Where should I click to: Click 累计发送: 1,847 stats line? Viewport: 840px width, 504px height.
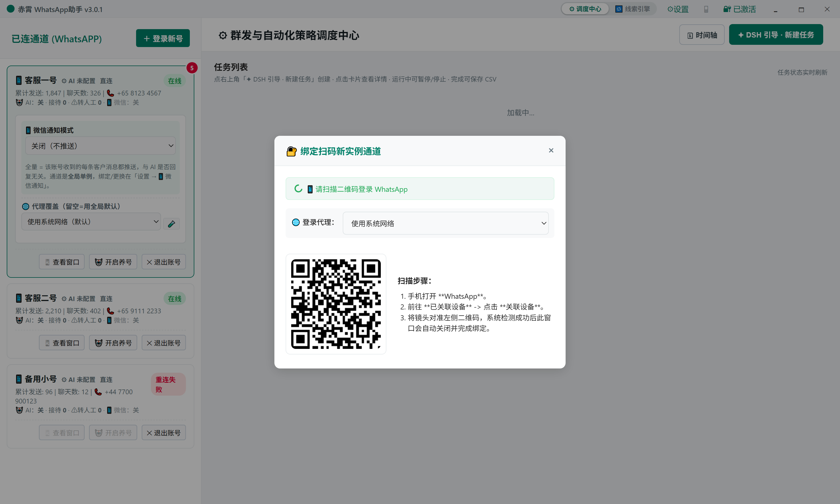(x=88, y=93)
